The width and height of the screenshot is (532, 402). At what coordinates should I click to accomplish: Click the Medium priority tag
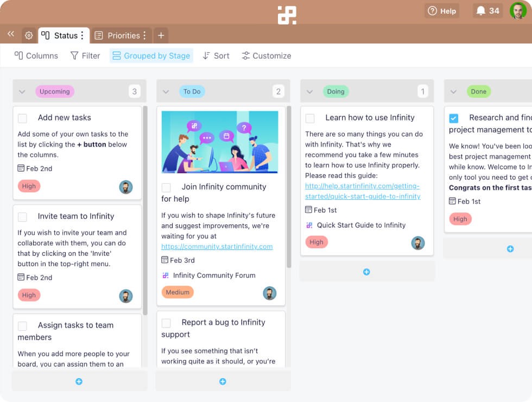point(178,292)
